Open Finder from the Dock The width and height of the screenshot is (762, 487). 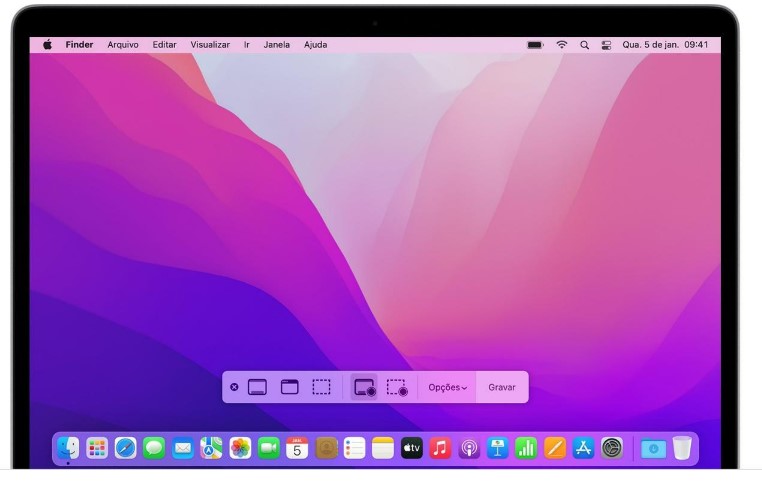click(68, 448)
